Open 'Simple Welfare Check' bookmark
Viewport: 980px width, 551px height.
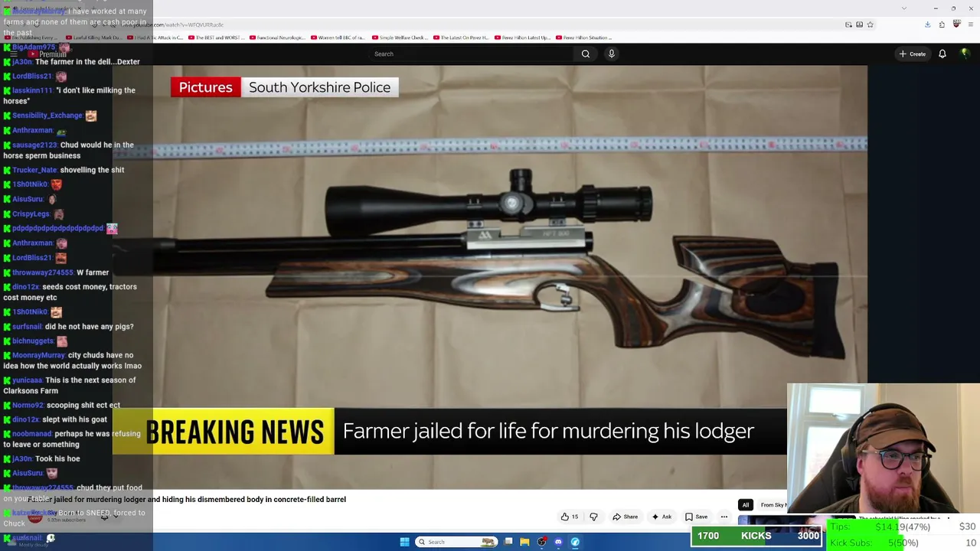pos(399,37)
